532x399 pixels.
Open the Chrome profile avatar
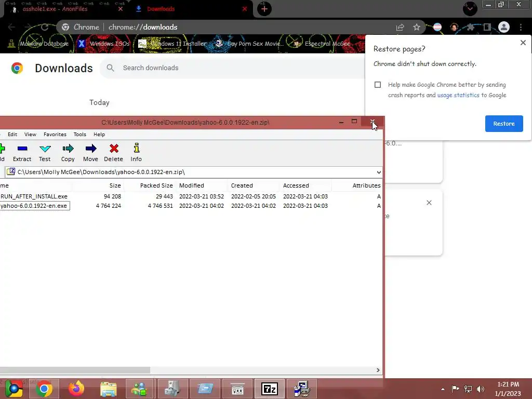point(504,27)
